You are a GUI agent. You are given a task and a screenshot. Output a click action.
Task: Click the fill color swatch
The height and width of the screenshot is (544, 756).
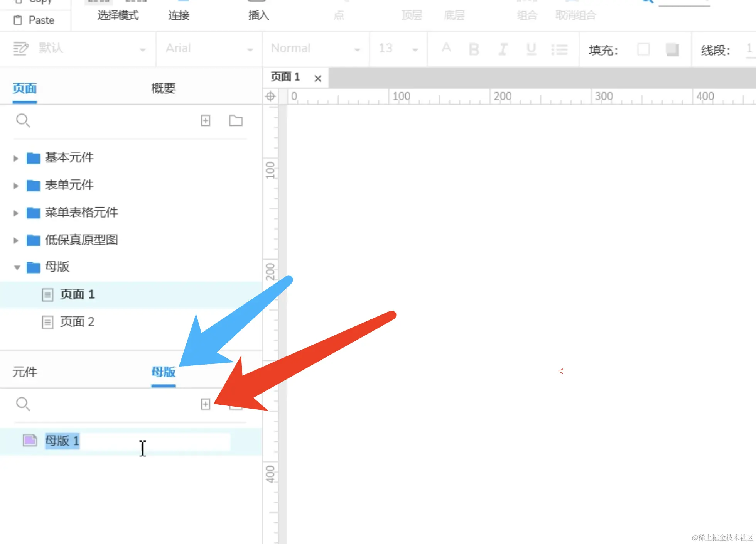[643, 49]
